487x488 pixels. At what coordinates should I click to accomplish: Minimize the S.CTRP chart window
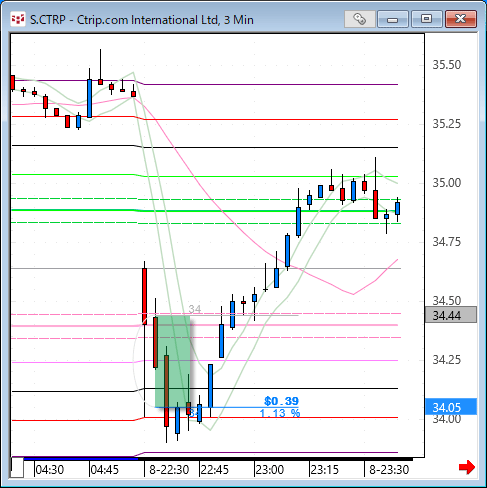coord(393,19)
